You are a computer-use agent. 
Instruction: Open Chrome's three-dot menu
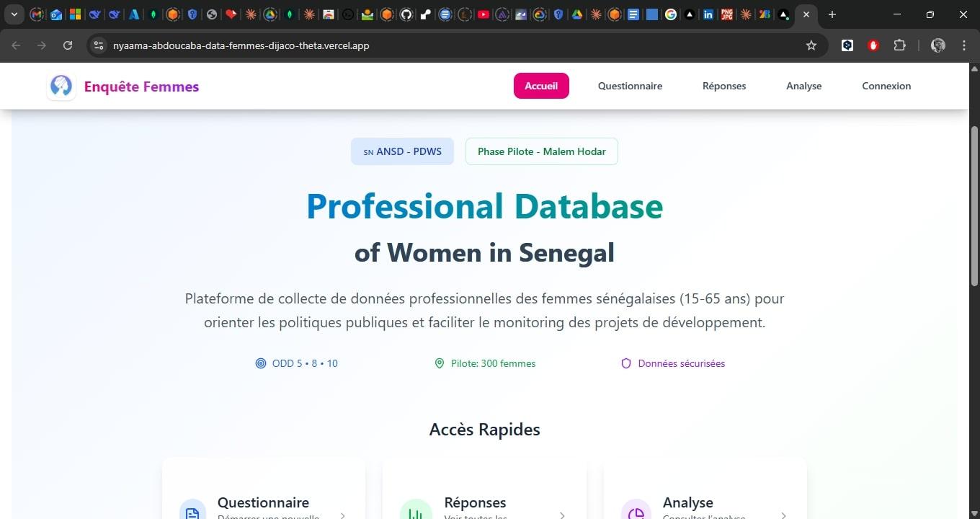pyautogui.click(x=964, y=45)
